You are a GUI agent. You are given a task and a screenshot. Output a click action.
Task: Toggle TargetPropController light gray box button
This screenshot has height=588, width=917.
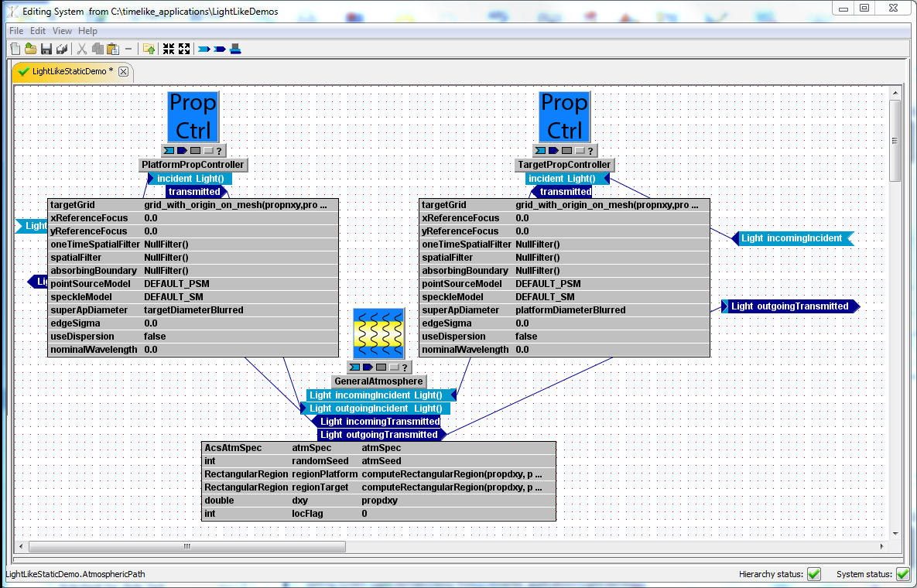pos(580,151)
